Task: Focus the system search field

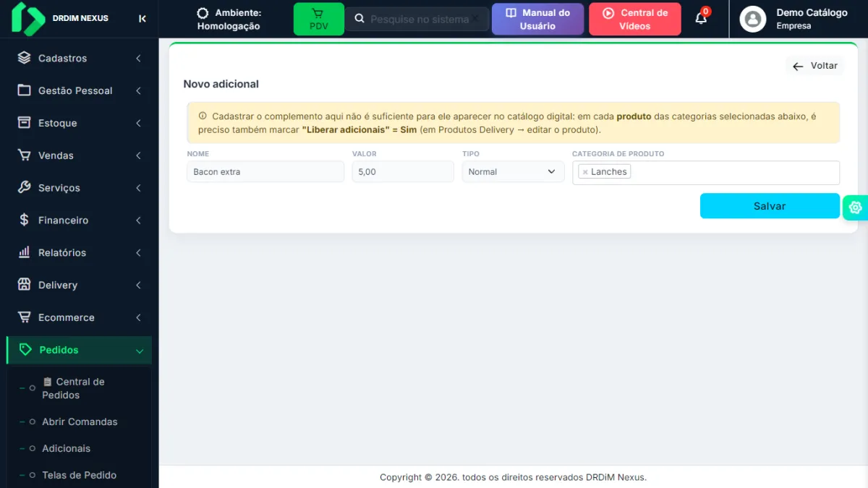Action: coord(417,20)
